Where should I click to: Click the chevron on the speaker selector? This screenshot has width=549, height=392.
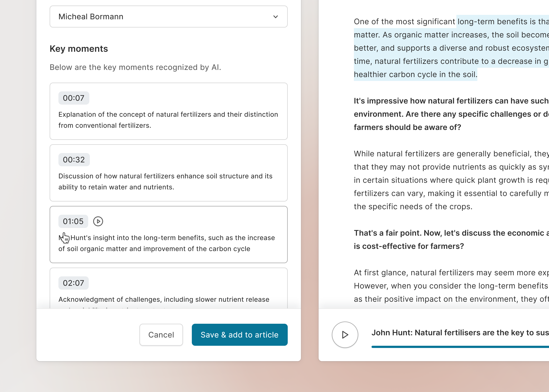[x=275, y=17]
